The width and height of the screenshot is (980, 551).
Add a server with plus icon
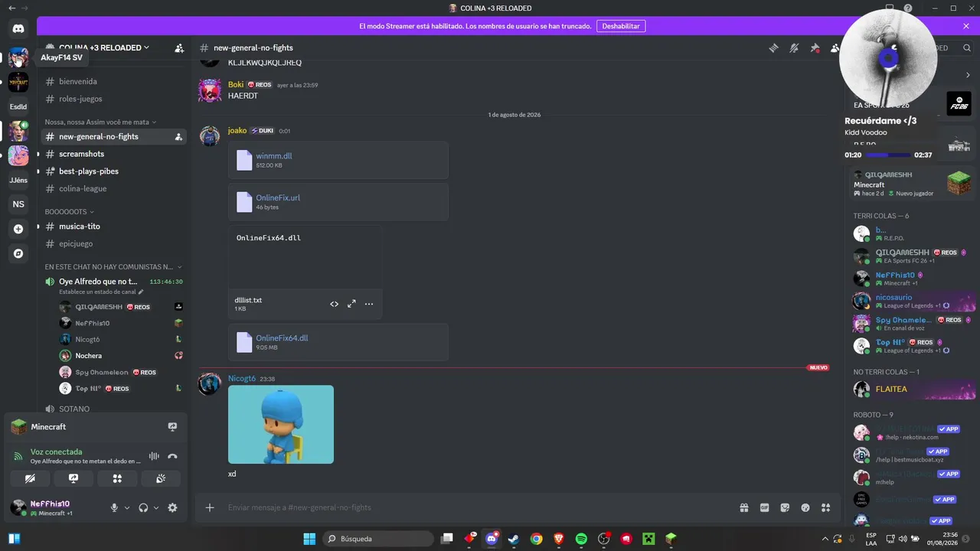click(18, 229)
